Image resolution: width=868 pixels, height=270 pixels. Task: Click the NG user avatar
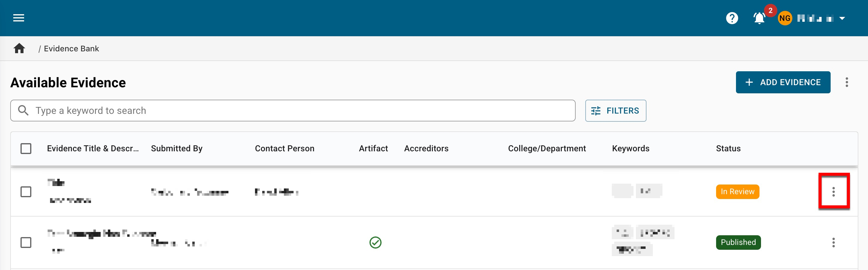pos(785,18)
